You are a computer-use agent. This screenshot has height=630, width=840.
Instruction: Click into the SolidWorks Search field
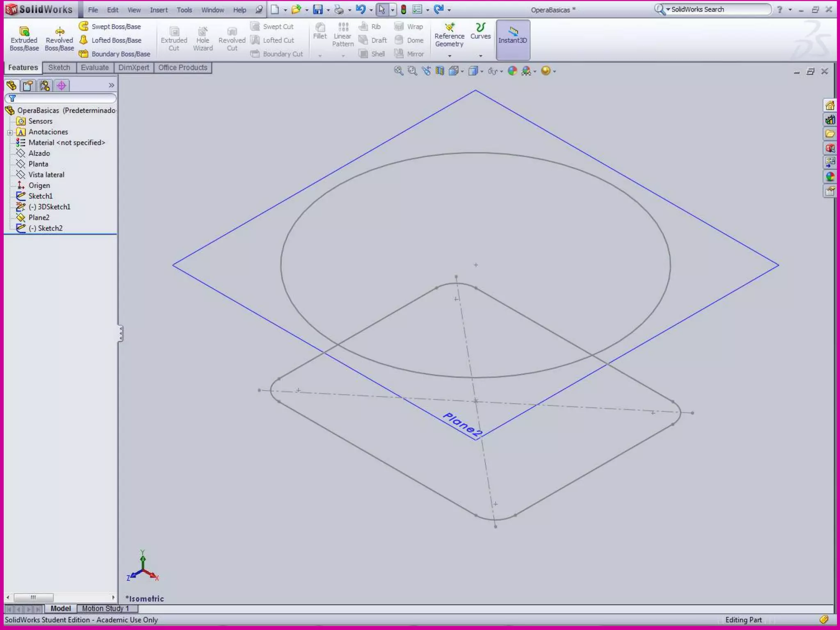pos(718,9)
